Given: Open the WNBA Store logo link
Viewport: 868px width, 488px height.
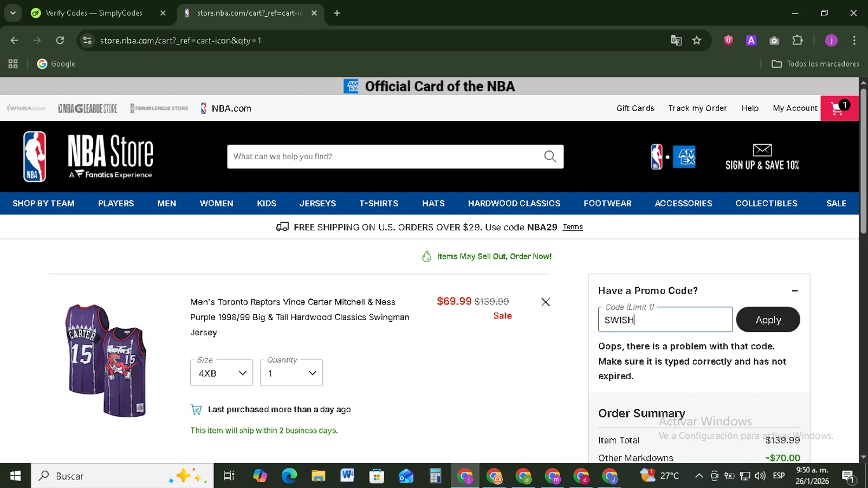Looking at the screenshot, I should [x=27, y=108].
